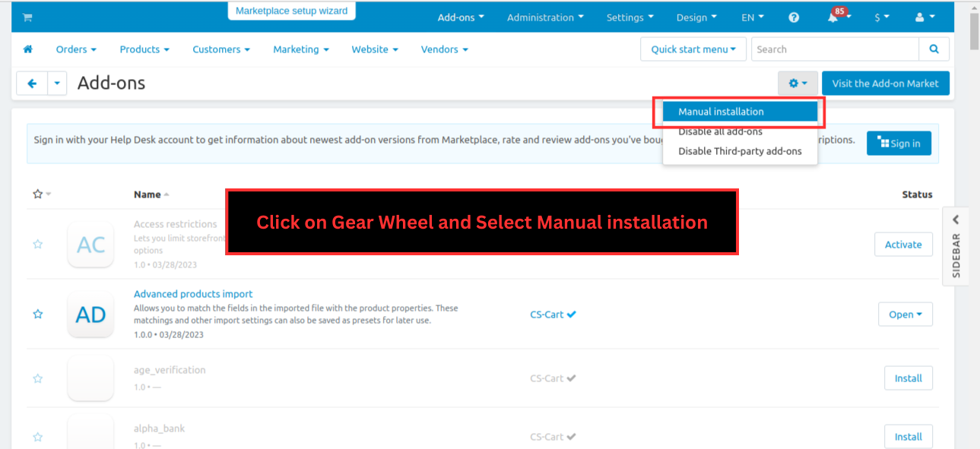Screen dimensions: 980x449
Task: Mark age_verification add-on as favorite
Action: pos(37,378)
